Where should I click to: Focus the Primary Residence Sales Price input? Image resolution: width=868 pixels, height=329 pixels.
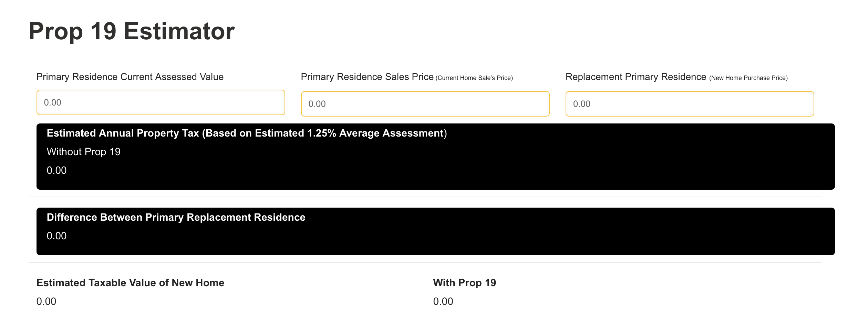click(x=425, y=104)
